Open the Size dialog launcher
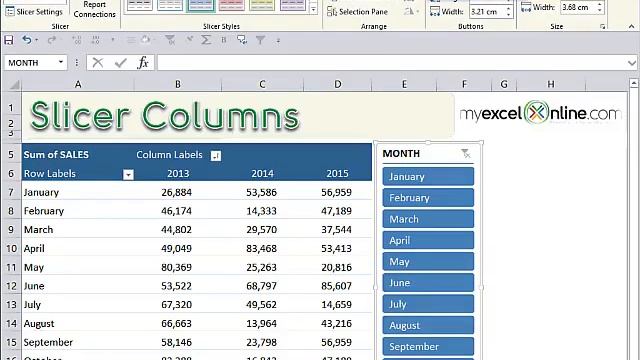Viewport: 640px width, 360px height. point(602,27)
